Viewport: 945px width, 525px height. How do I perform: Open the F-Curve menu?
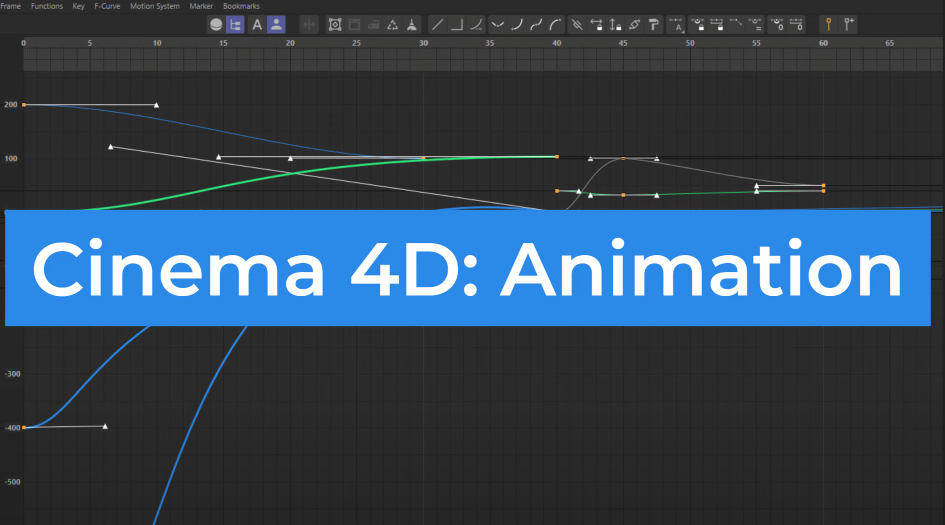pos(106,6)
